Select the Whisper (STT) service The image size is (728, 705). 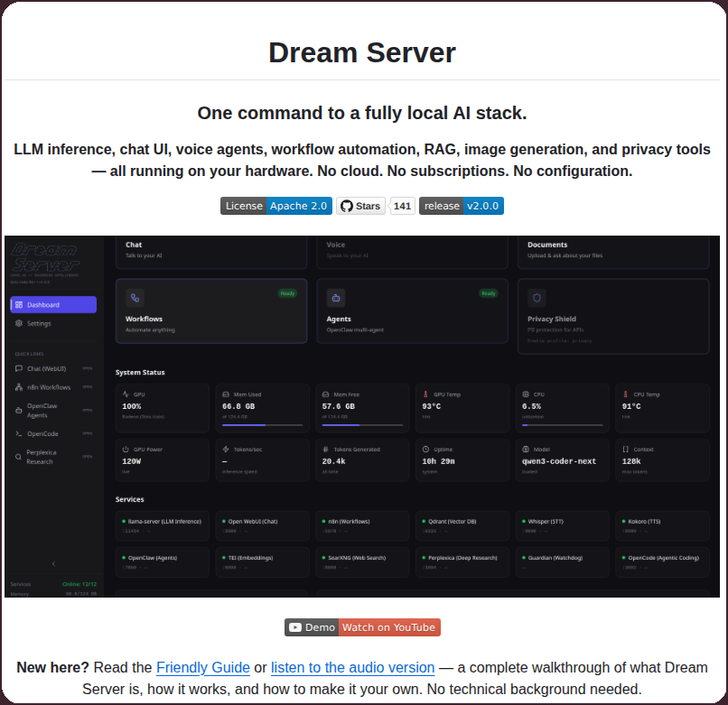[x=562, y=526]
